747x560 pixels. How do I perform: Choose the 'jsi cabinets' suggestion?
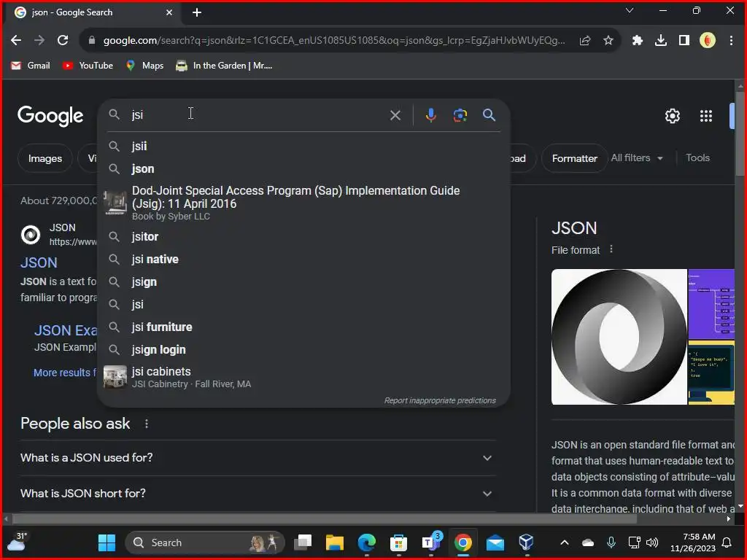coord(303,377)
